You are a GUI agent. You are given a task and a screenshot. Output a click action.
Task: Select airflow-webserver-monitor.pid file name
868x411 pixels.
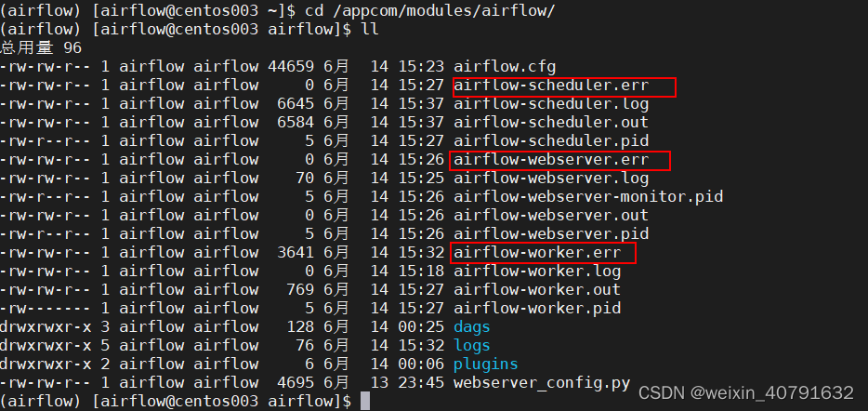coord(588,196)
